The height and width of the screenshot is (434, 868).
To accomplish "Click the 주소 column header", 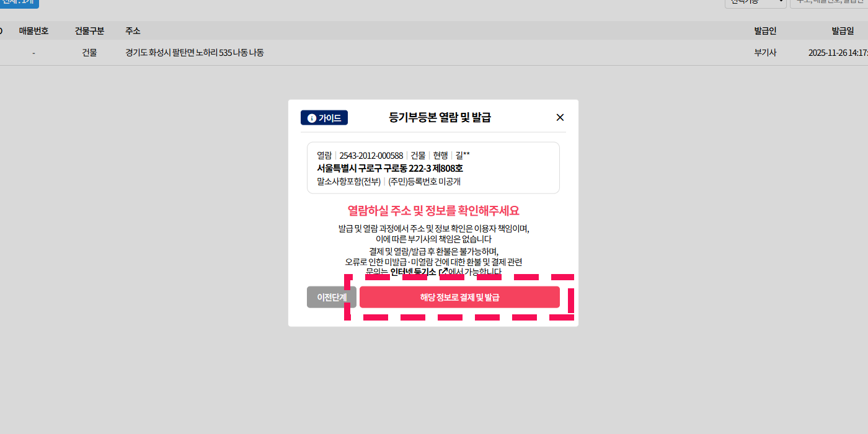I will 133,31.
